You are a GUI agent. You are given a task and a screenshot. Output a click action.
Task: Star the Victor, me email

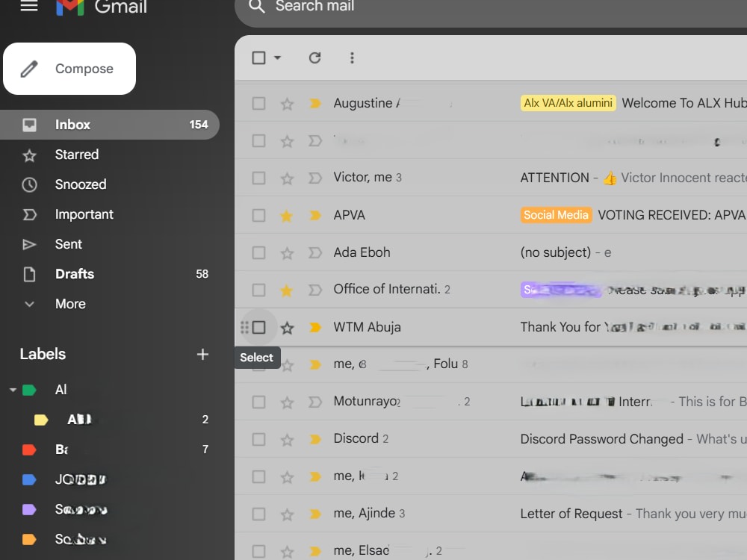point(287,178)
